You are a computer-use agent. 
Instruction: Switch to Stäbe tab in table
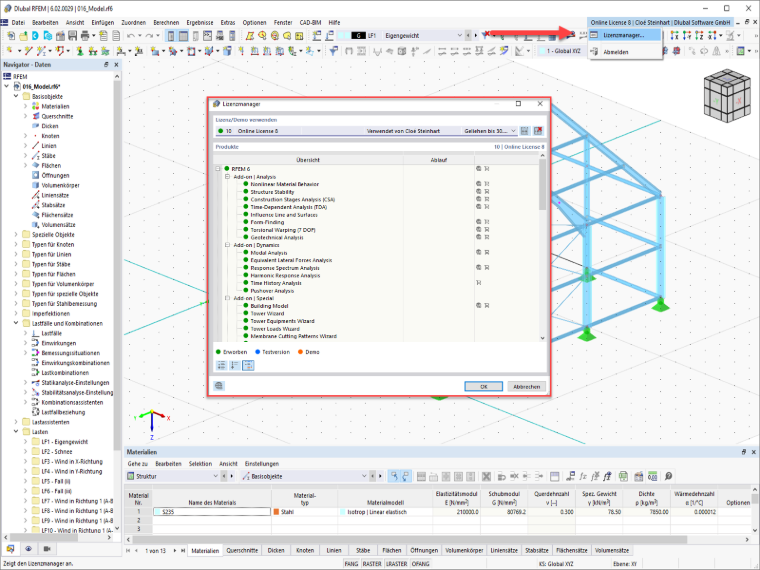[363, 550]
